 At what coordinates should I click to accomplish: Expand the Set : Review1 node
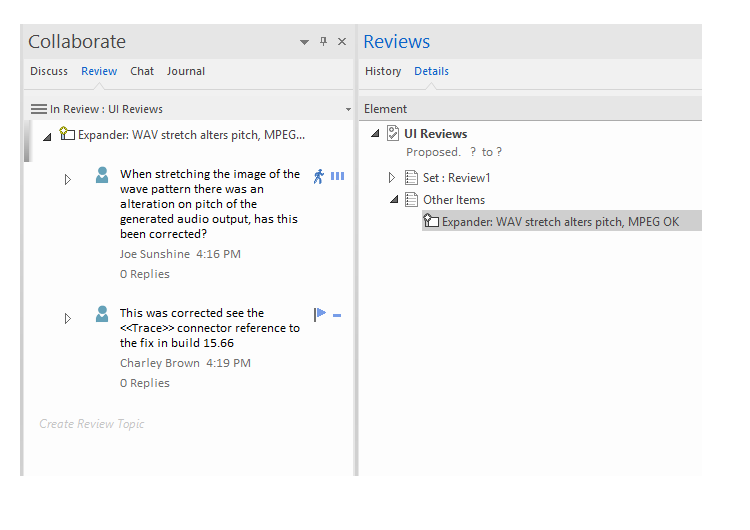click(x=392, y=178)
